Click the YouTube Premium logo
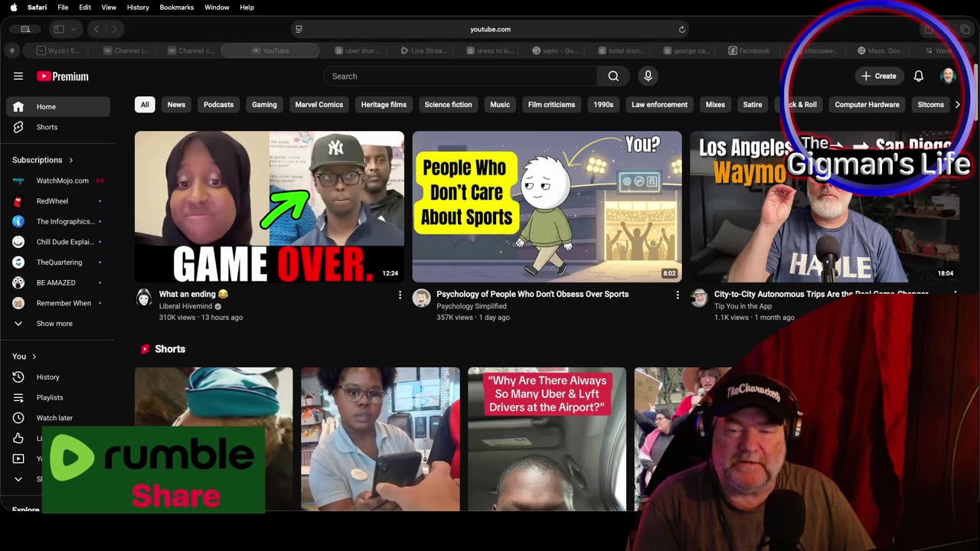The height and width of the screenshot is (551, 980). pos(63,76)
